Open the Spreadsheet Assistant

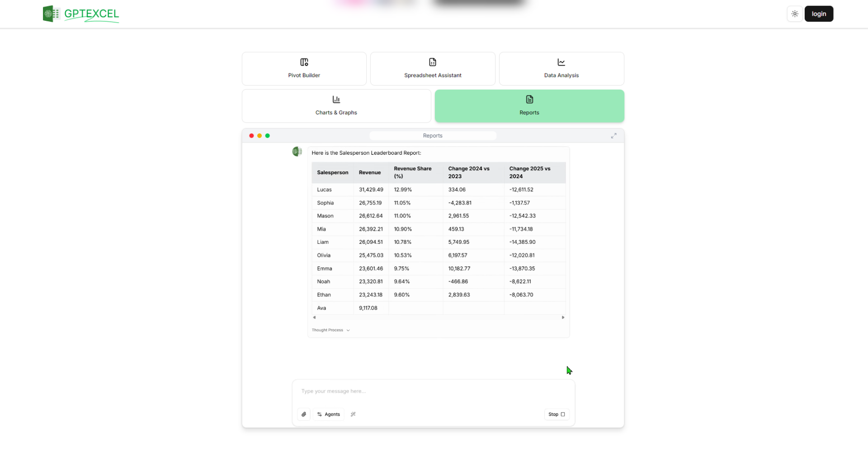[433, 68]
